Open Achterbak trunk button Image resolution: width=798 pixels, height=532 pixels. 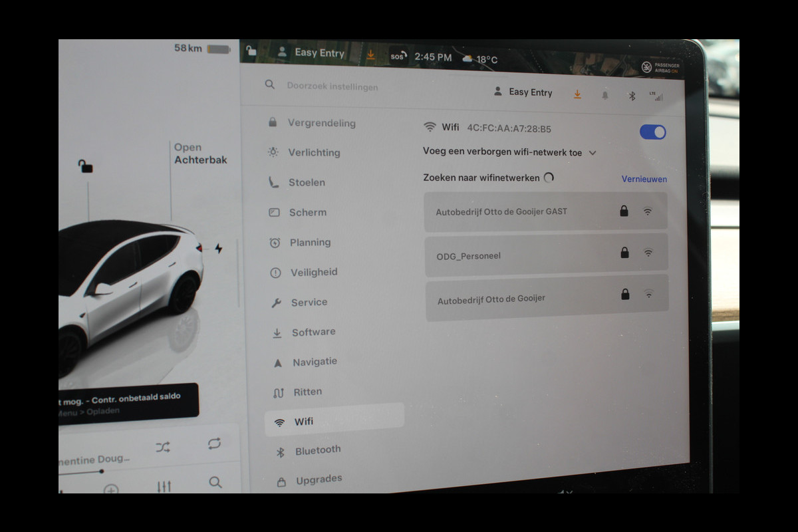(x=200, y=154)
